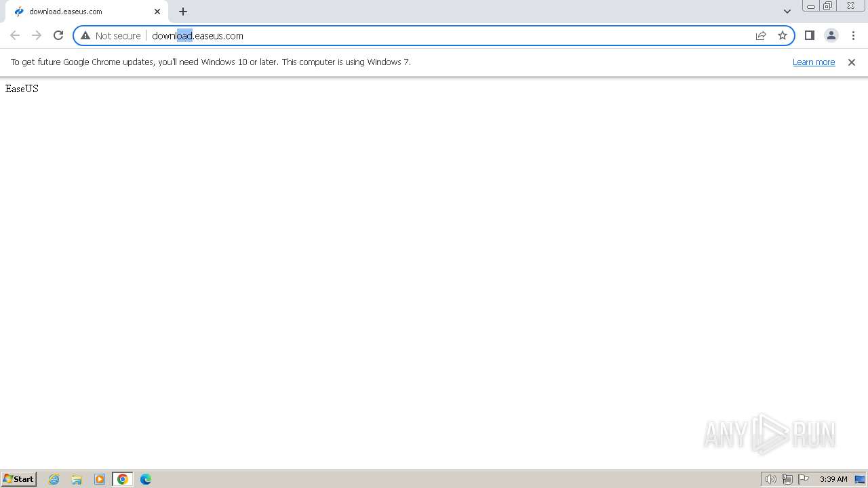Image resolution: width=868 pixels, height=488 pixels.
Task: Dismiss the Chrome update notice
Action: [852, 62]
